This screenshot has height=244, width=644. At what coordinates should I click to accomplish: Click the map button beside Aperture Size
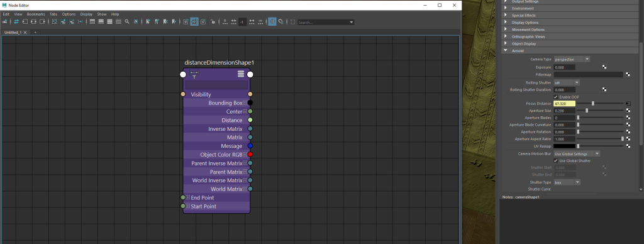tap(628, 111)
